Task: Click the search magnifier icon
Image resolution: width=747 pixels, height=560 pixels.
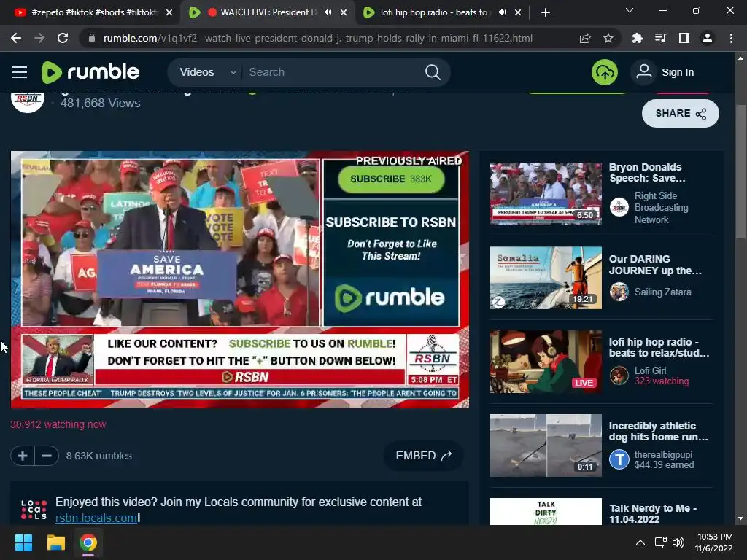Action: click(x=433, y=72)
